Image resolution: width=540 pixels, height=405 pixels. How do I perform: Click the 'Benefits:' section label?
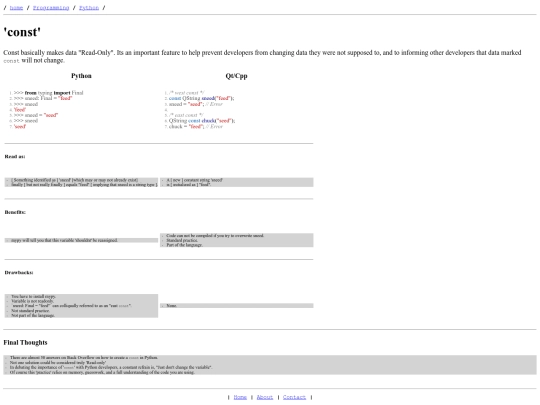pos(15,212)
